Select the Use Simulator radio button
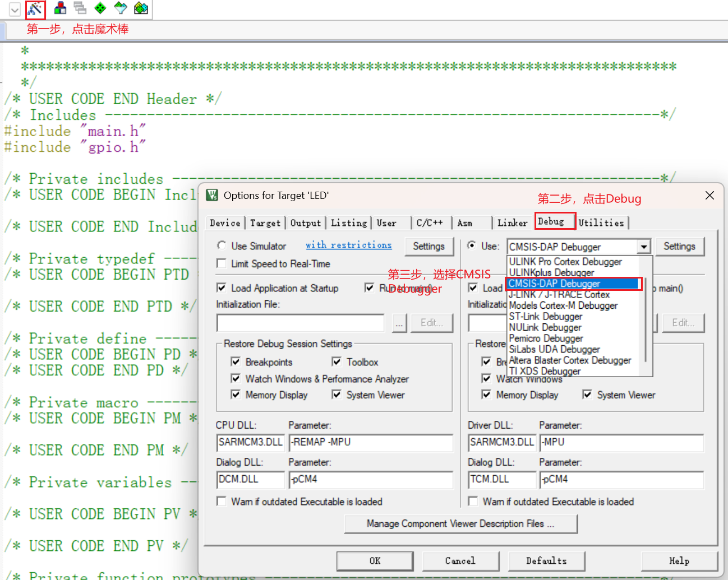 pos(222,245)
